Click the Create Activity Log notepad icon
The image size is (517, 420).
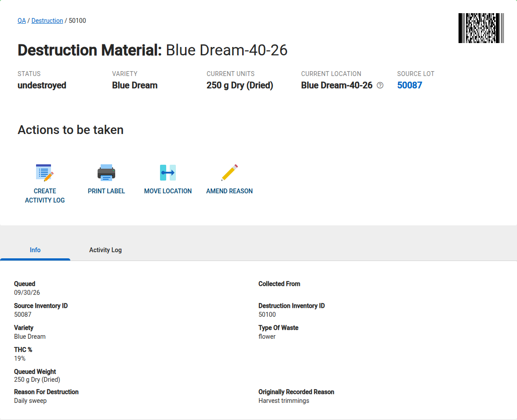tap(44, 173)
